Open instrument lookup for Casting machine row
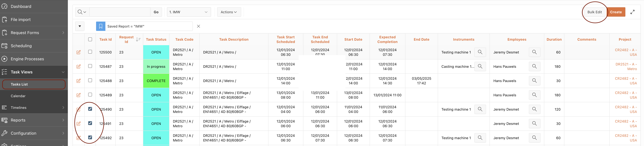This screenshot has width=644, height=146. point(480,66)
